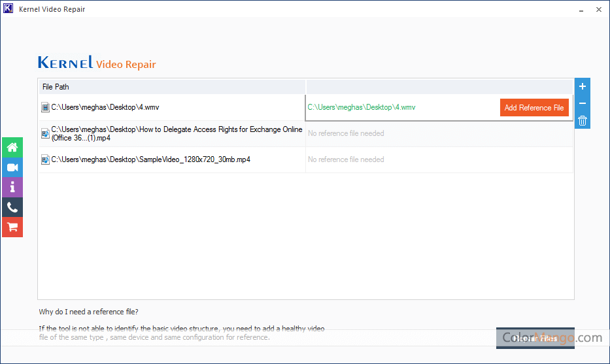Viewport: 610px width, 364px height.
Task: Click the SampleVideo_1280x720_30mb.mp4 file icon
Action: click(45, 159)
